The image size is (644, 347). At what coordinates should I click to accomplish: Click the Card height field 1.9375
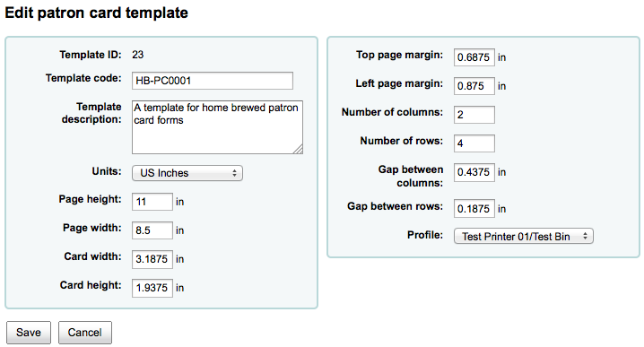pyautogui.click(x=152, y=288)
